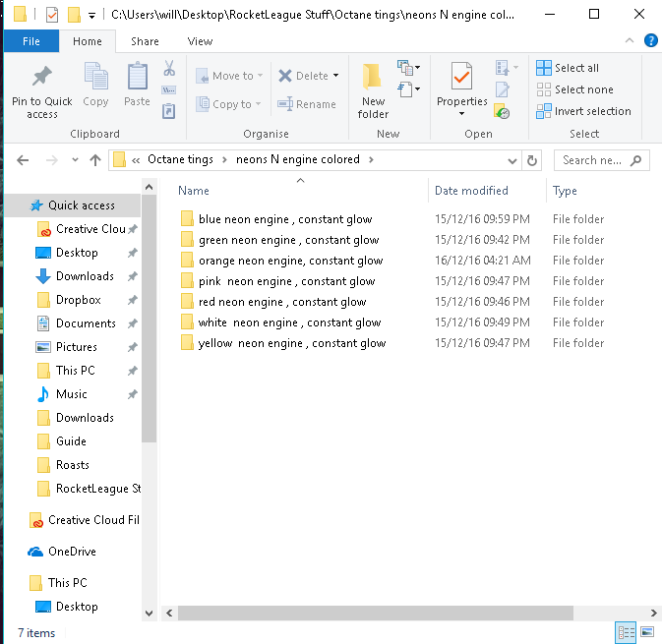662x644 pixels.
Task: Click the horizontal scrollbar thumb
Action: click(x=376, y=613)
